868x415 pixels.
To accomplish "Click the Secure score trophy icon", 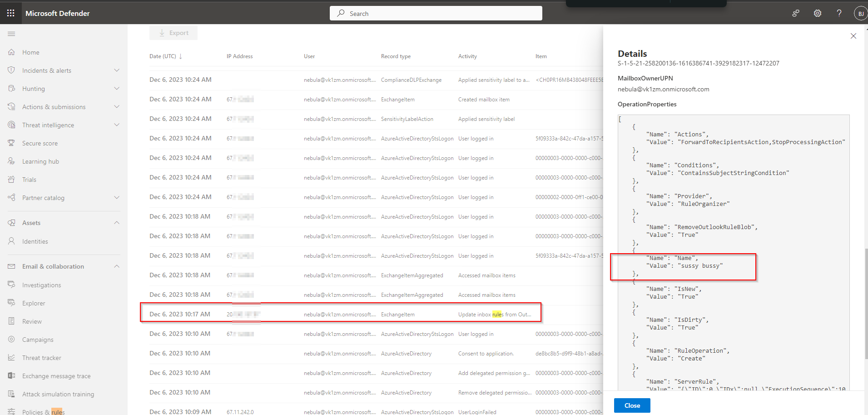I will click(12, 143).
